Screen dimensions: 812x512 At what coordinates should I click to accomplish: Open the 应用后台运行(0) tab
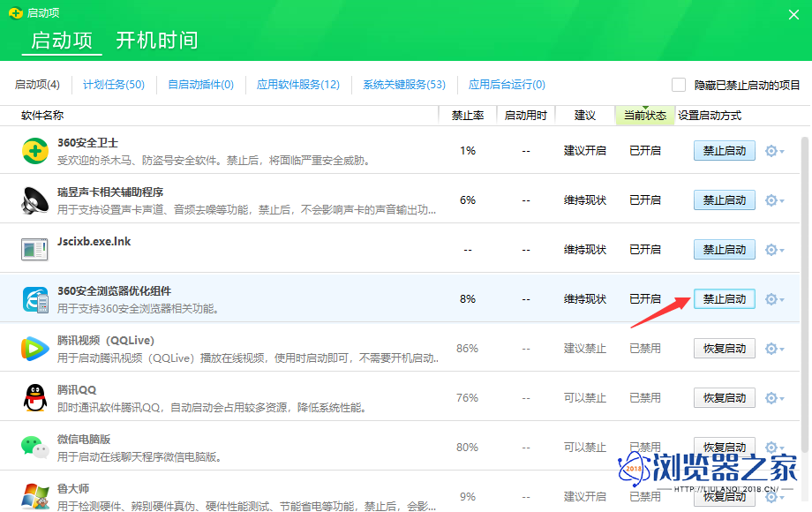click(x=507, y=85)
